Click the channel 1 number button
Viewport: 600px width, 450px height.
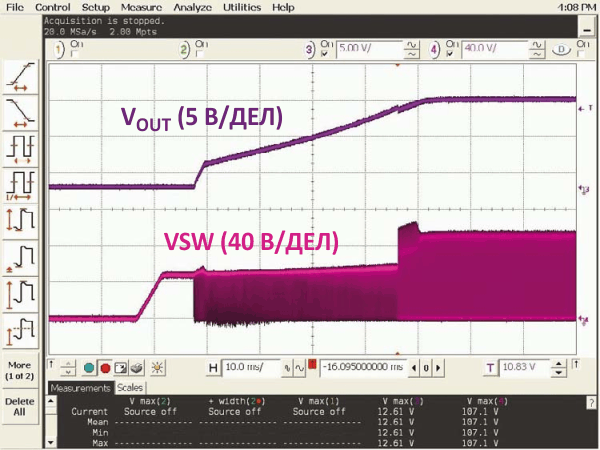tap(59, 50)
